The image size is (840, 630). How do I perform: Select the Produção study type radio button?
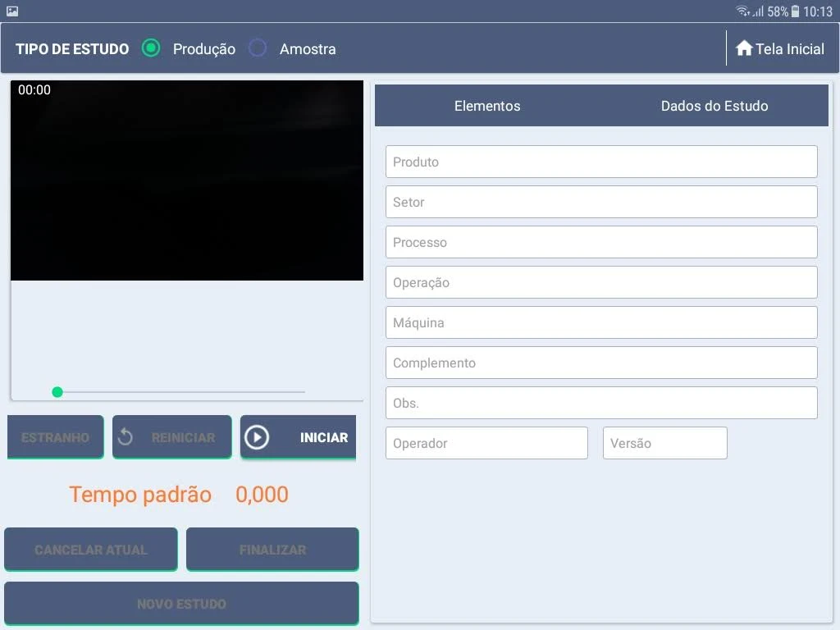click(x=151, y=48)
